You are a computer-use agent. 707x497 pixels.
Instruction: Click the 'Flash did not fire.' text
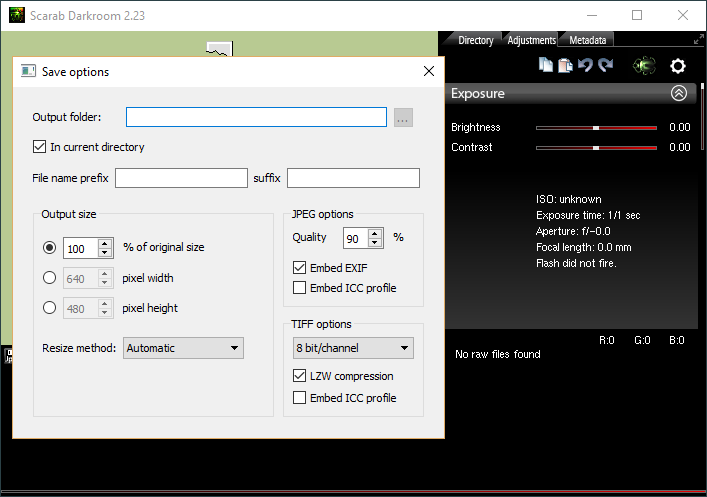[576, 263]
